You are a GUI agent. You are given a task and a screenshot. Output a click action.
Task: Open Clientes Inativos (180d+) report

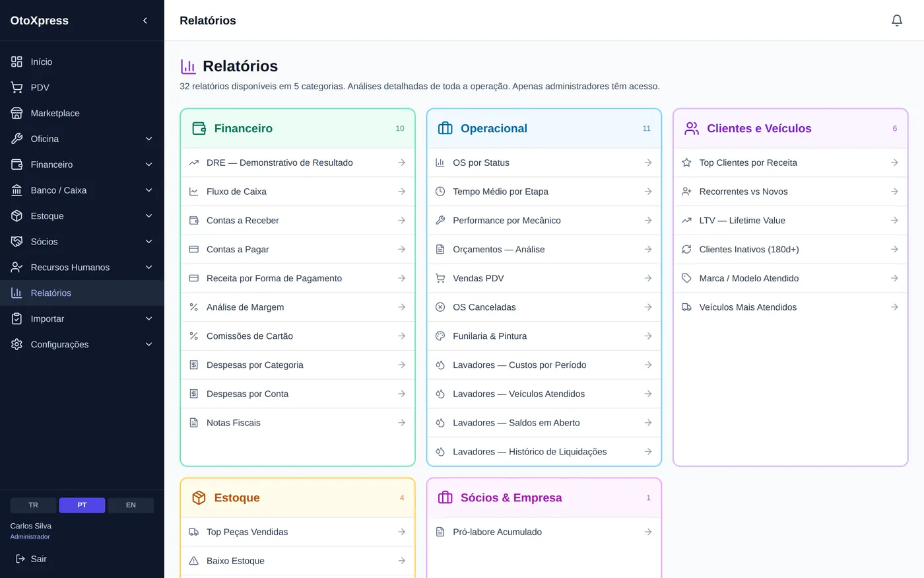click(x=791, y=250)
